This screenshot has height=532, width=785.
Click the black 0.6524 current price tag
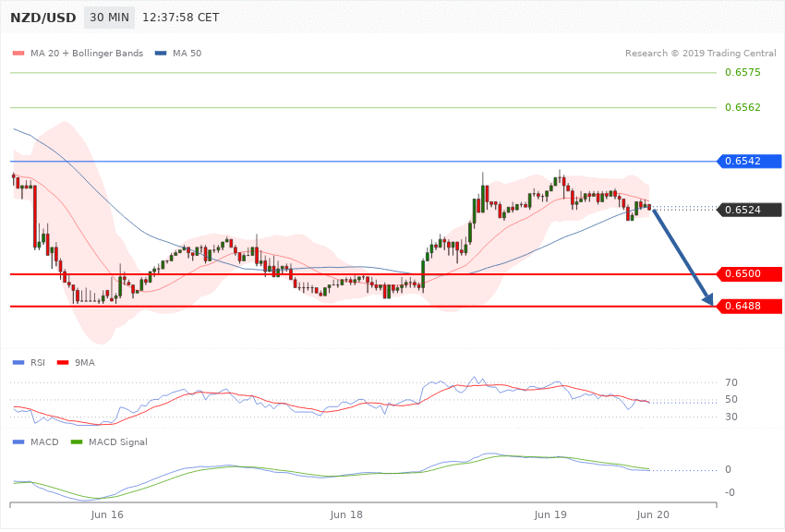(x=750, y=210)
